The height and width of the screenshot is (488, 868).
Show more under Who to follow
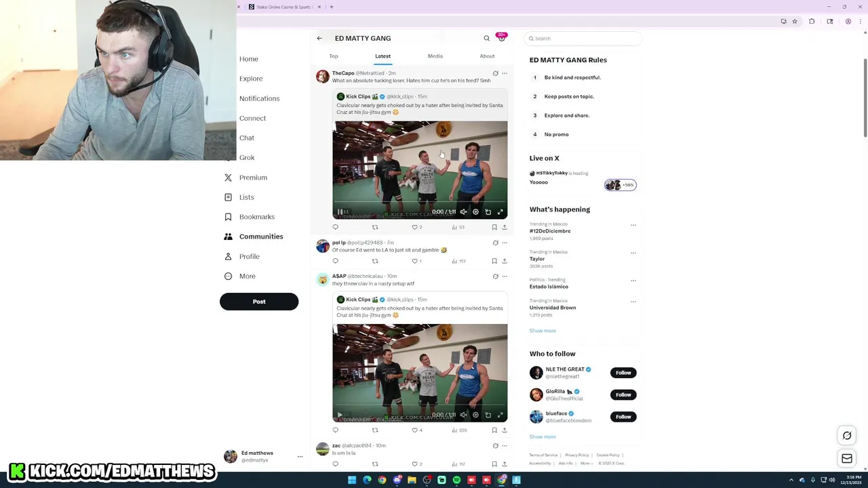pyautogui.click(x=542, y=437)
